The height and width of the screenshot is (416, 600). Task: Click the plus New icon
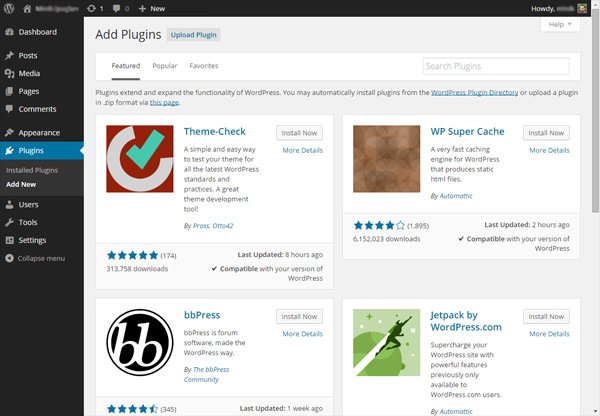tap(142, 8)
